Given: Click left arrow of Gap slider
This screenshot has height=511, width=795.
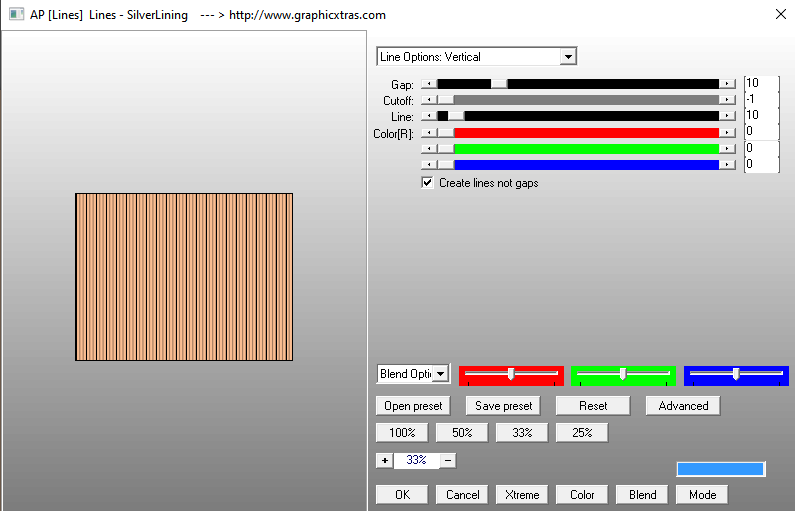Looking at the screenshot, I should (429, 84).
